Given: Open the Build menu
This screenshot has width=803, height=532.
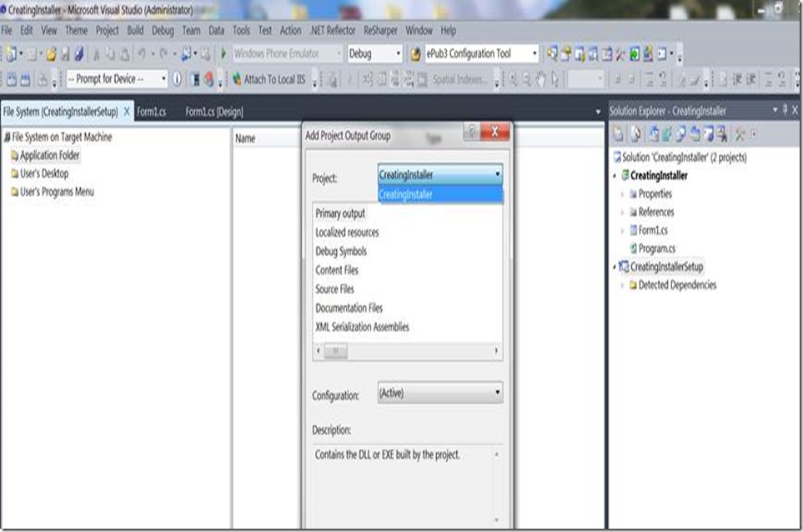Looking at the screenshot, I should tap(135, 30).
